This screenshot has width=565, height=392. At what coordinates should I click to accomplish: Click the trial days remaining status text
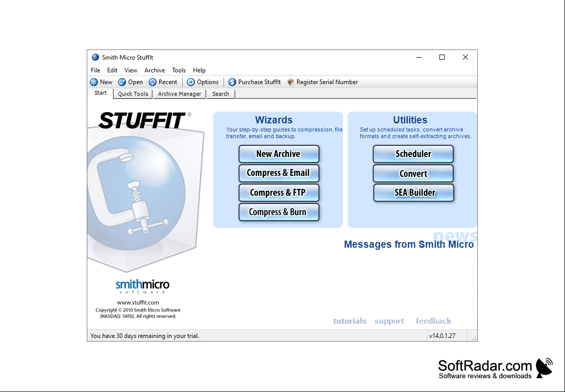click(144, 336)
